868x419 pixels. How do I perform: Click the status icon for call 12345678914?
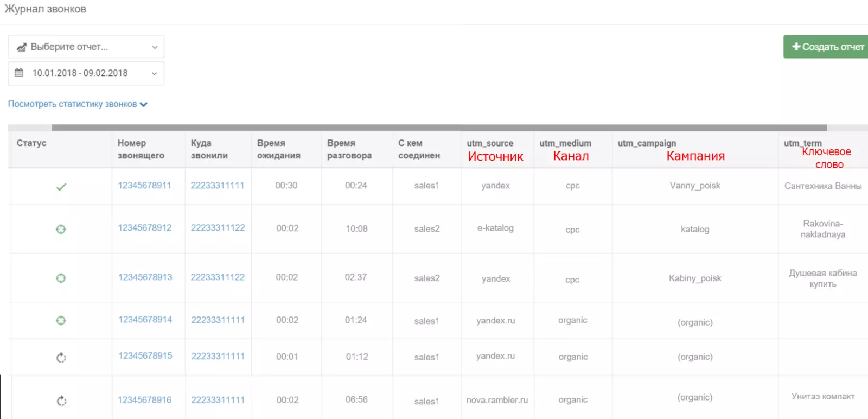coord(61,320)
